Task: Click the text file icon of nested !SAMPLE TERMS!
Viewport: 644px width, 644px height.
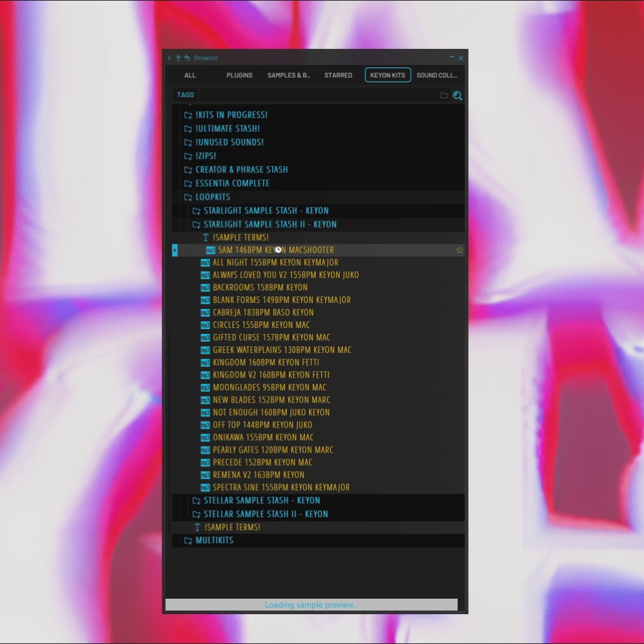Action: (x=206, y=238)
